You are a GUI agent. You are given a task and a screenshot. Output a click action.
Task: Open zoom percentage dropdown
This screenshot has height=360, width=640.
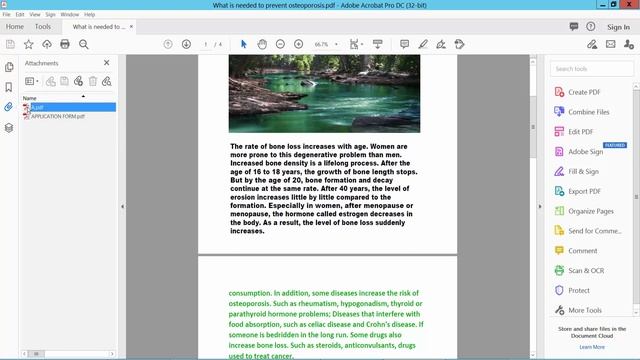point(336,44)
